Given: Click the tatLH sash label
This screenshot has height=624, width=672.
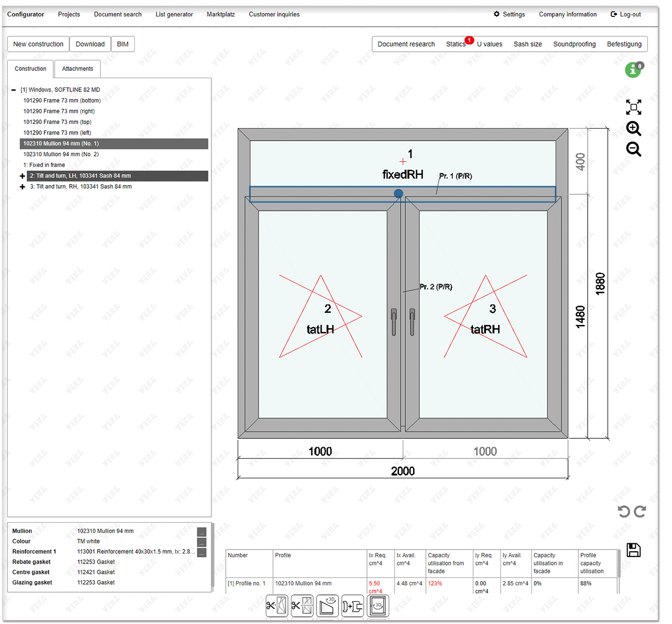Looking at the screenshot, I should [320, 329].
